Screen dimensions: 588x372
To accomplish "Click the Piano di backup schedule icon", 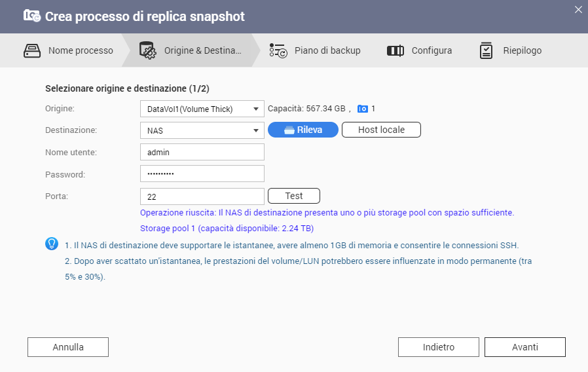I will click(x=278, y=50).
